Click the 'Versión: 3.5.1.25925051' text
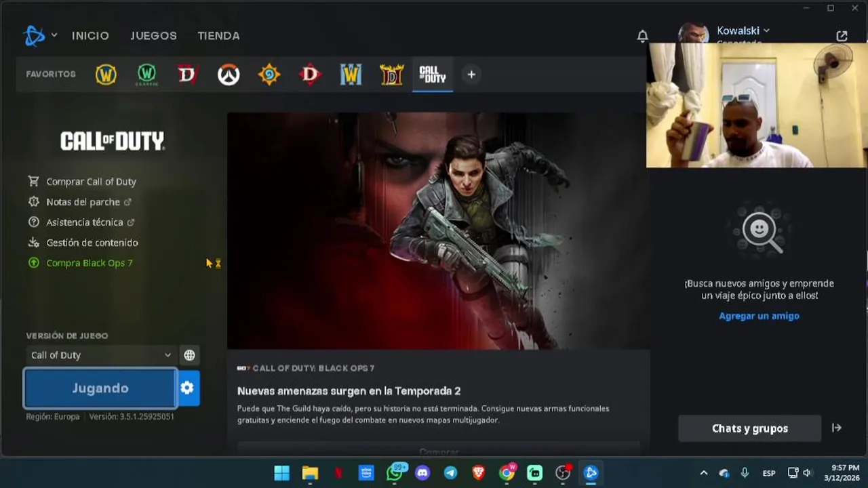868x488 pixels. 132,417
